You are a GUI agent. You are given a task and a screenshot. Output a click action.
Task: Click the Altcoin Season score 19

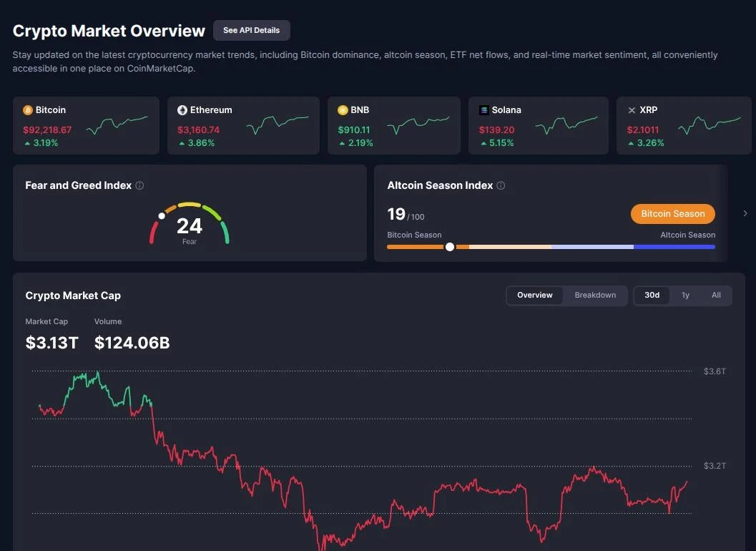click(x=396, y=214)
